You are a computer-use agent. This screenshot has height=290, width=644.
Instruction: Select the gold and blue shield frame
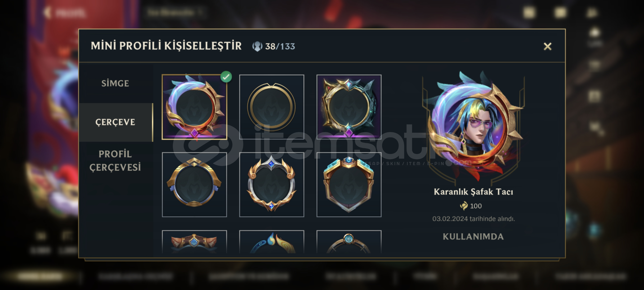(195, 185)
